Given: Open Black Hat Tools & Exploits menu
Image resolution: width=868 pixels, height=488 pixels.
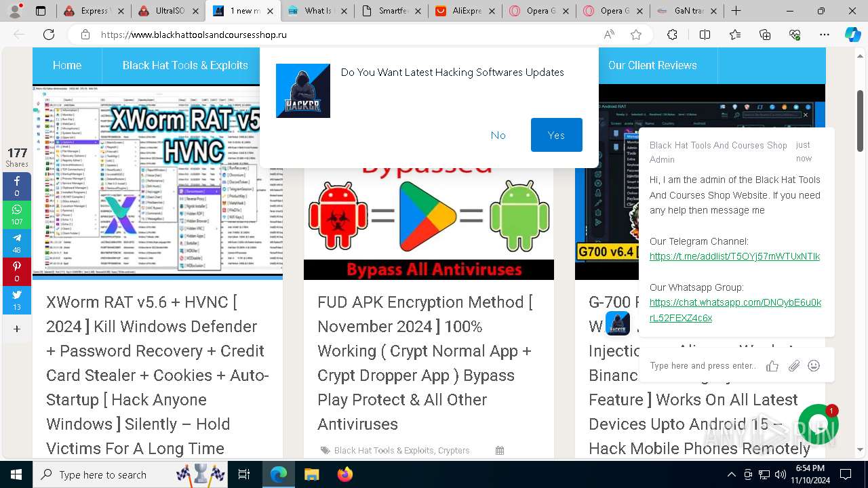Looking at the screenshot, I should click(x=185, y=65).
